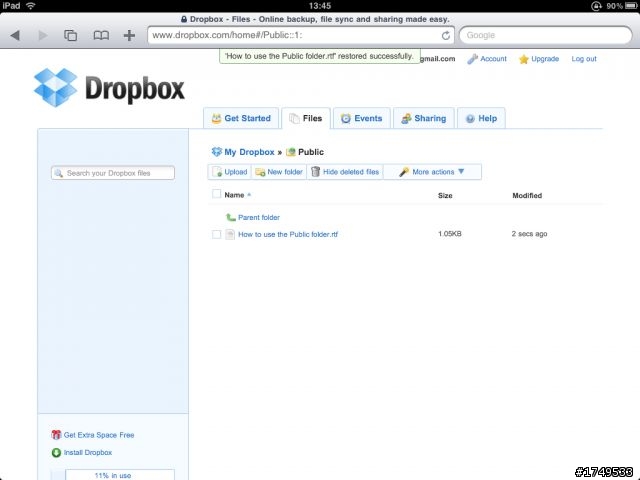Screen dimensions: 640x480
Task: Click the trash can icon for deleted files
Action: click(316, 172)
